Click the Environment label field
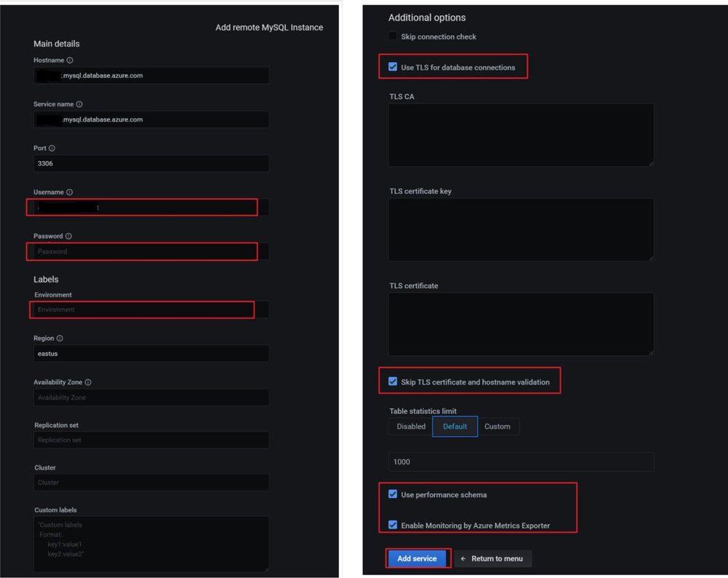 [152, 310]
